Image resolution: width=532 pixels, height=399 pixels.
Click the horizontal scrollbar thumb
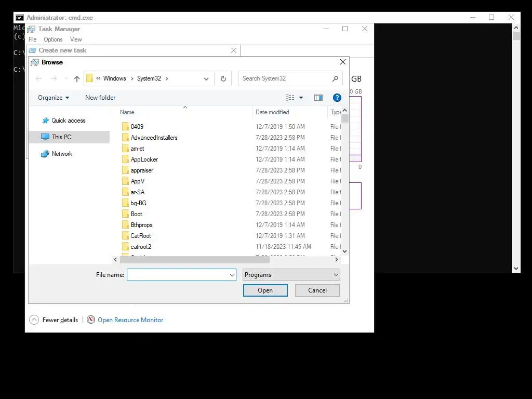coord(195,260)
